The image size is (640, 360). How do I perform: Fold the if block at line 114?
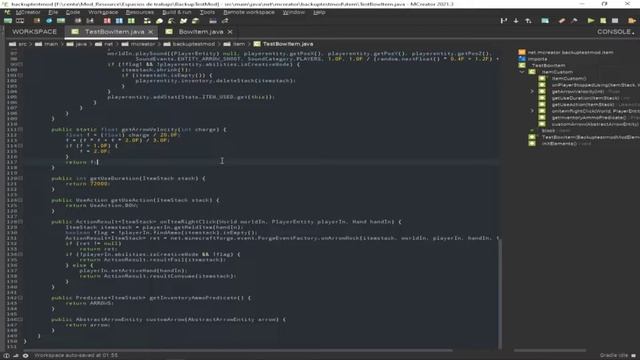(20, 146)
